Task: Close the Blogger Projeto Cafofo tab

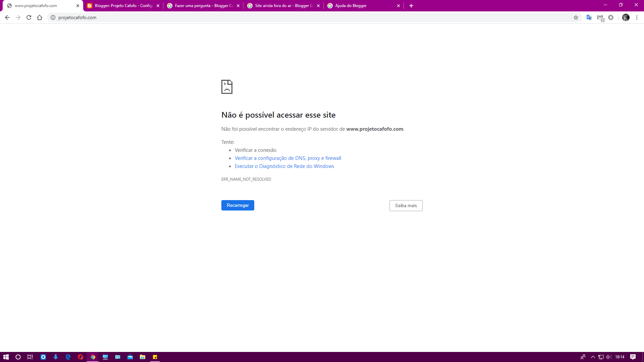Action: tap(158, 6)
